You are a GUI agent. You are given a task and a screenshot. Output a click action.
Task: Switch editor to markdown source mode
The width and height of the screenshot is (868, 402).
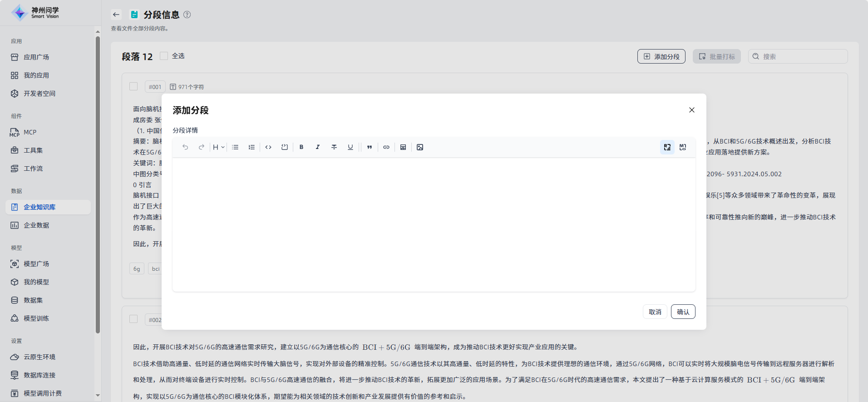pyautogui.click(x=683, y=147)
